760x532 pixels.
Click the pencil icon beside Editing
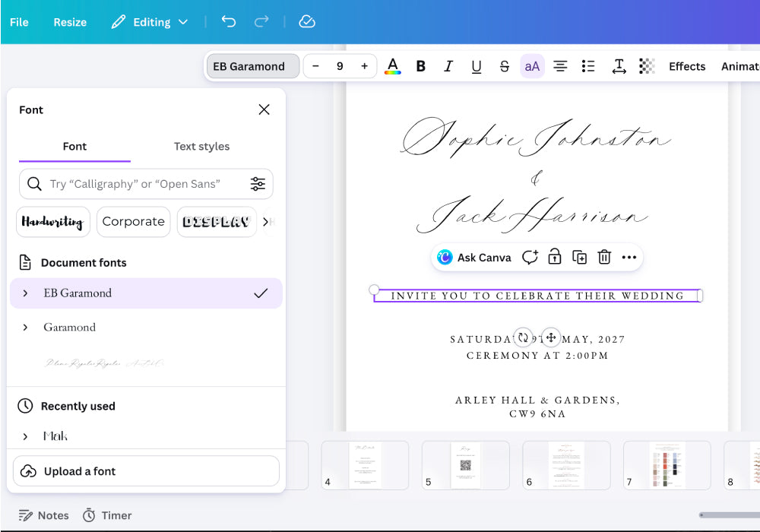click(118, 22)
